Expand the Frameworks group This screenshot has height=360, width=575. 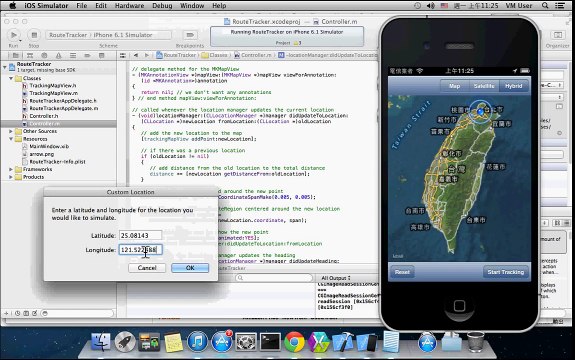point(11,169)
